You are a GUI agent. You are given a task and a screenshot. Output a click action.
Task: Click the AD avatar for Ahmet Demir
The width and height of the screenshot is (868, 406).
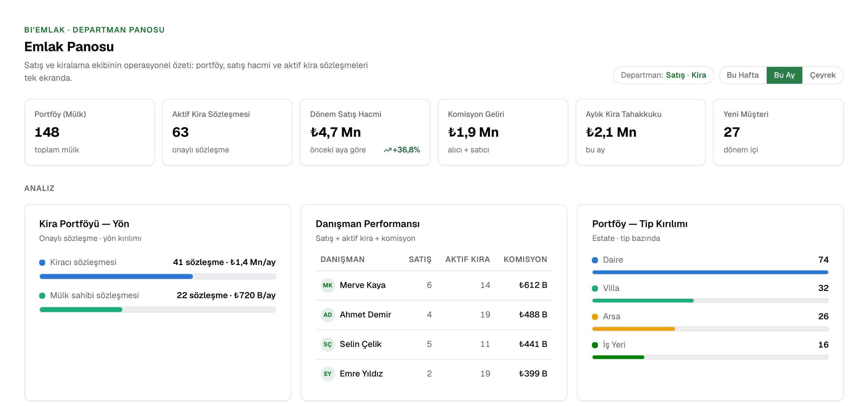pos(327,315)
